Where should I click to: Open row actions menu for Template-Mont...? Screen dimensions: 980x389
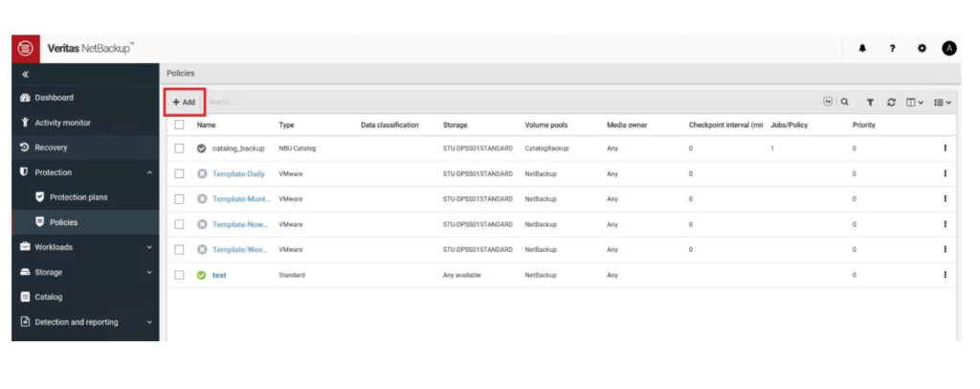click(x=945, y=199)
